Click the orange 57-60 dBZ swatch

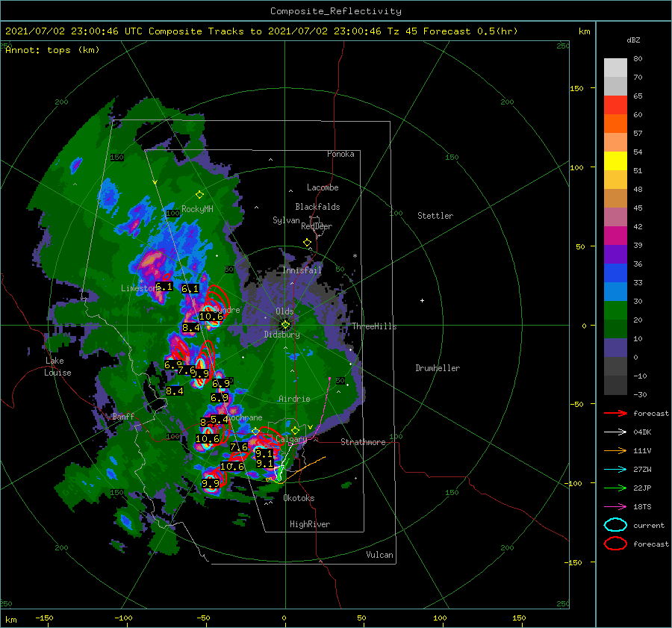coord(615,124)
